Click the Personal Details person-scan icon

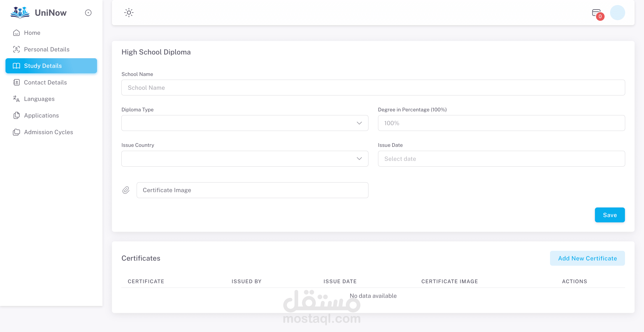(x=16, y=49)
